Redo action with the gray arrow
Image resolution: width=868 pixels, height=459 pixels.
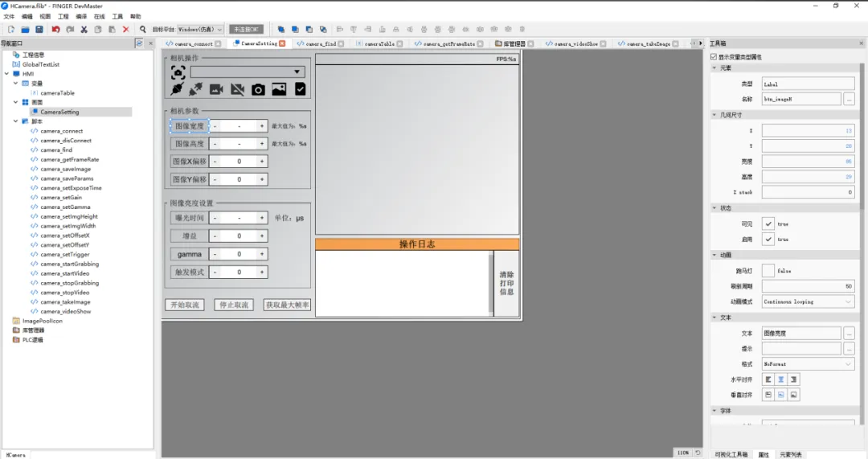tap(70, 30)
